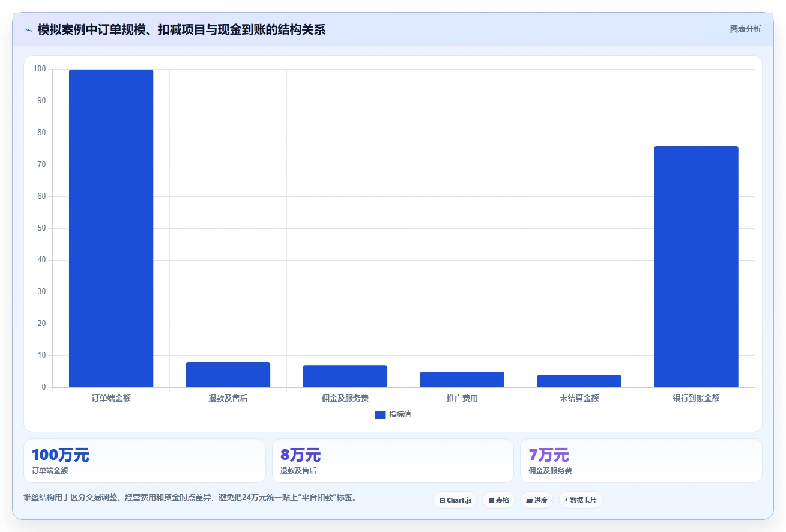Image resolution: width=786 pixels, height=532 pixels.
Task: Click the progress icon in 进度 chip
Action: point(529,500)
